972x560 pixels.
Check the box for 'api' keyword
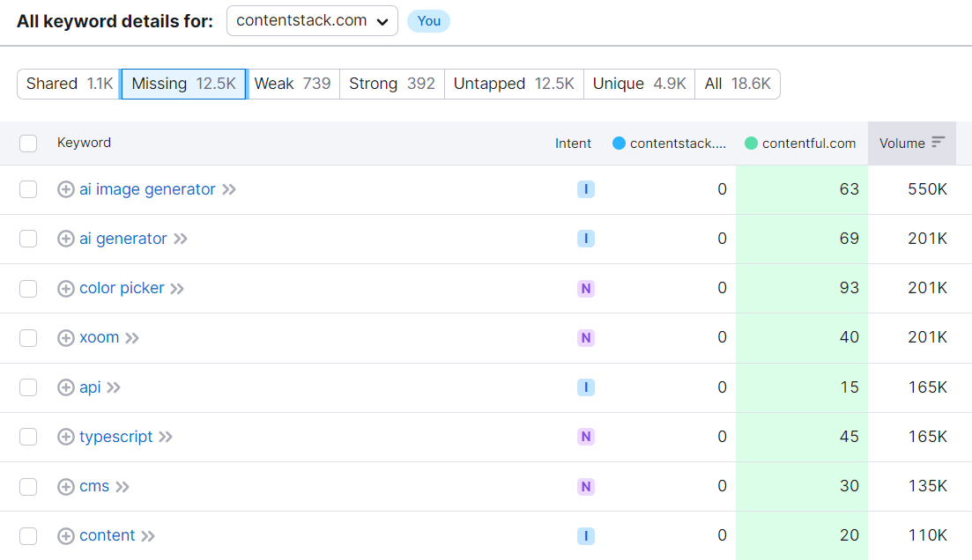point(28,387)
